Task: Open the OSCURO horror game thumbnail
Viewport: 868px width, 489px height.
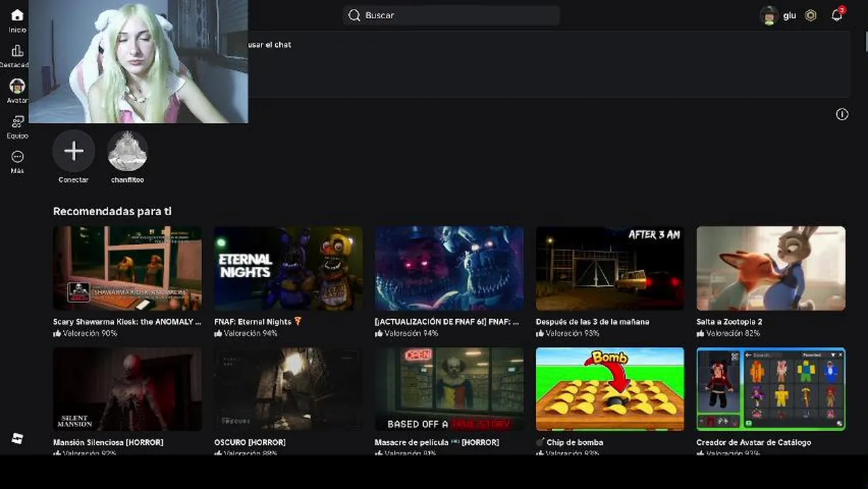Action: point(288,389)
